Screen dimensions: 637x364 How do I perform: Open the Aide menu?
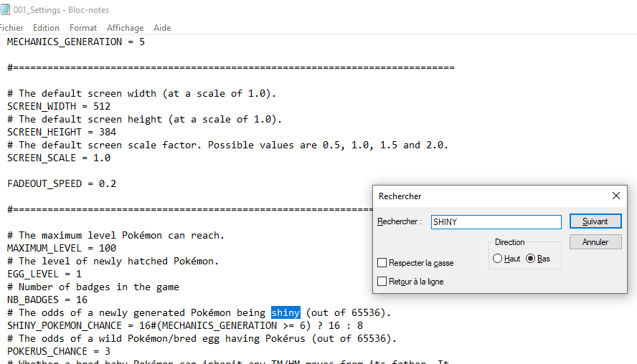tap(162, 28)
